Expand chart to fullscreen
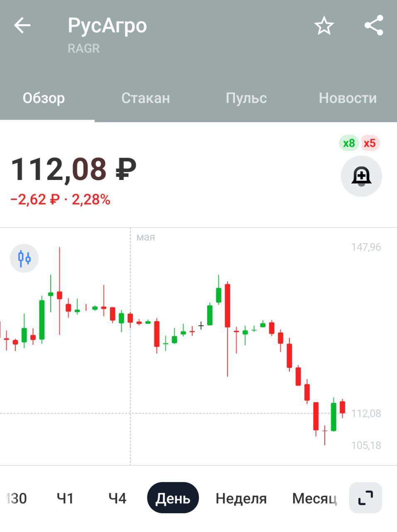Screen dimensions: 397x532 coord(365,498)
